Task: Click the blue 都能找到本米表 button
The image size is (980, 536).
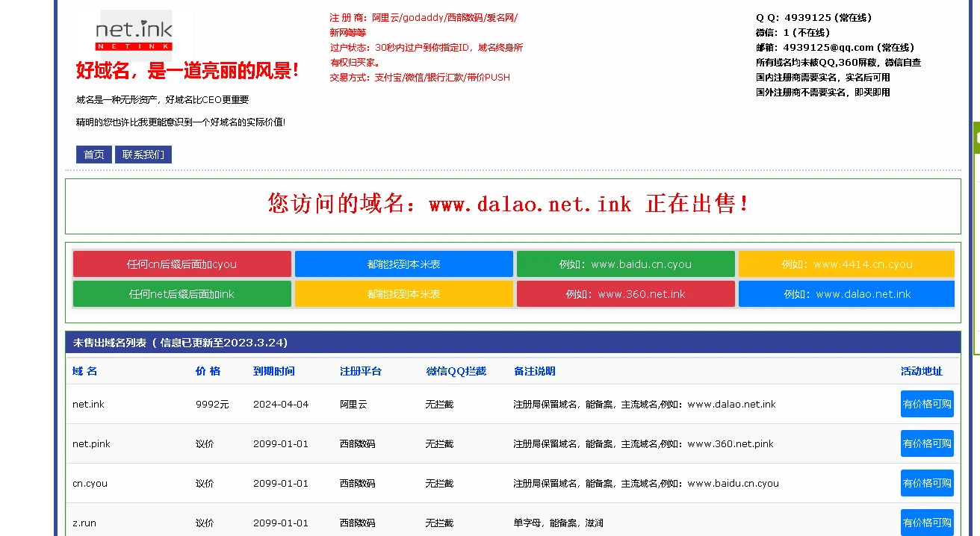Action: (403, 264)
